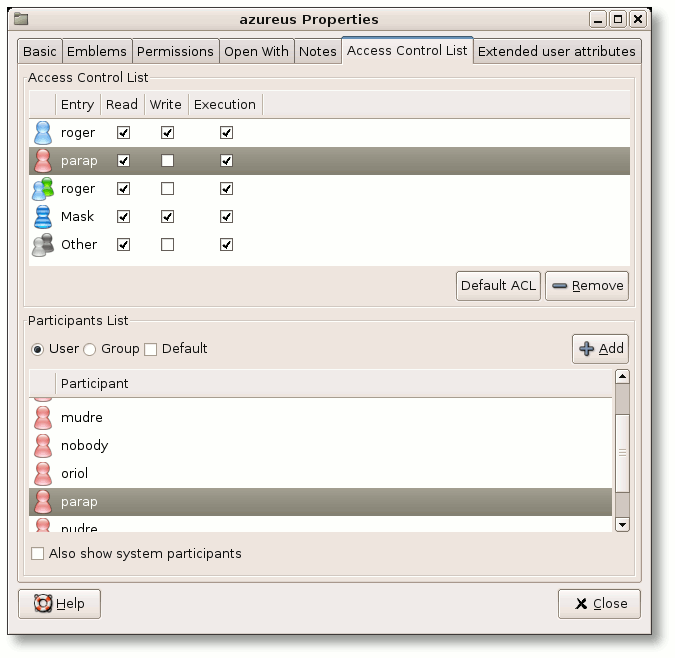The height and width of the screenshot is (658, 675).
Task: Select the nobody participant icon
Action: click(x=43, y=446)
